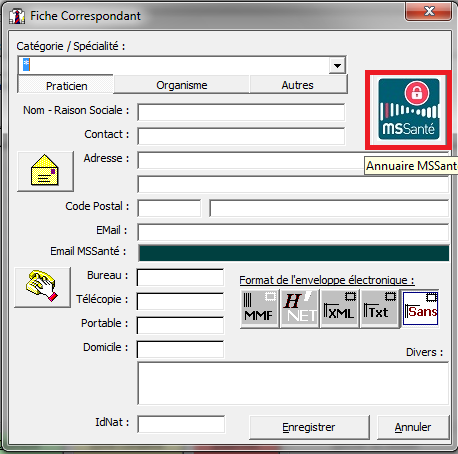Close the Fiche Correspondant window
The height and width of the screenshot is (454, 458).
[x=428, y=12]
